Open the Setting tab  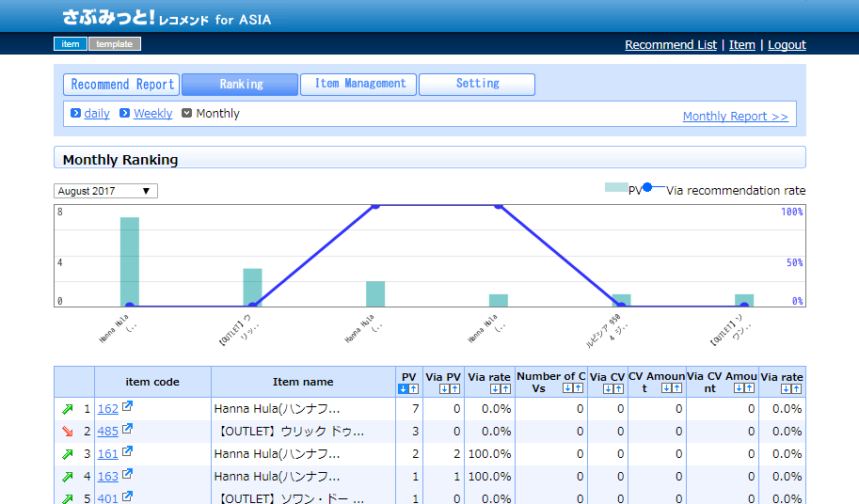(x=476, y=85)
